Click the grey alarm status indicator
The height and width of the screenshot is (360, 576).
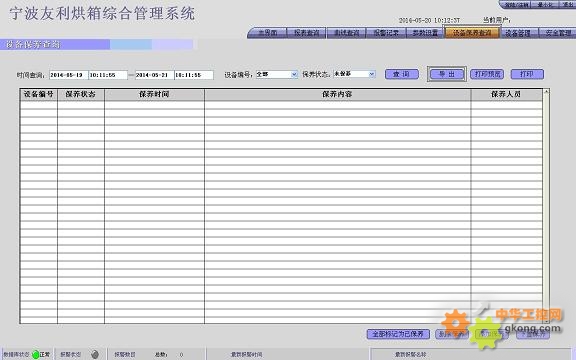click(95, 354)
